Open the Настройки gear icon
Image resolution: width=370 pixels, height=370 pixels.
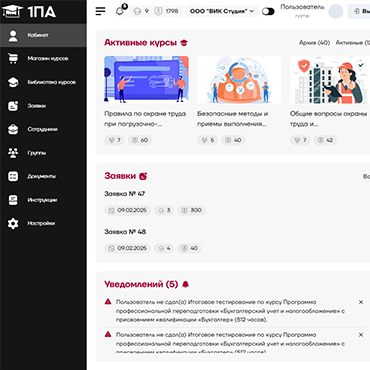pyautogui.click(x=13, y=223)
